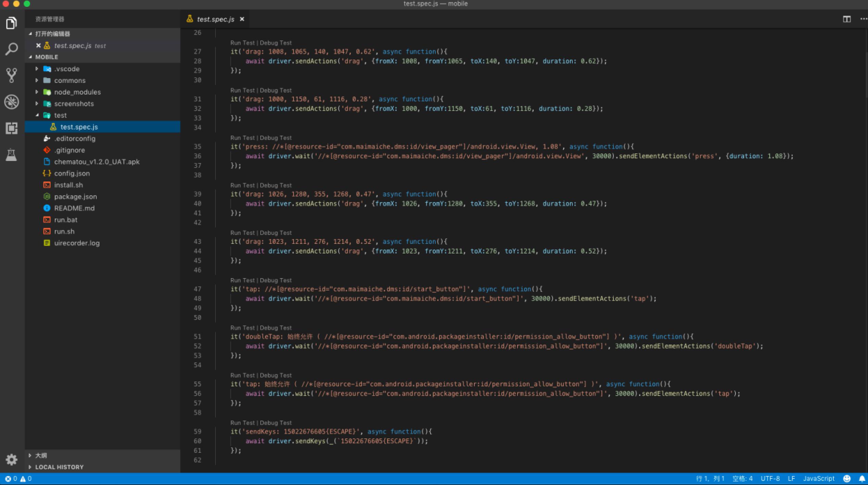Click Run Test above line 59
The image size is (868, 485).
pos(243,423)
